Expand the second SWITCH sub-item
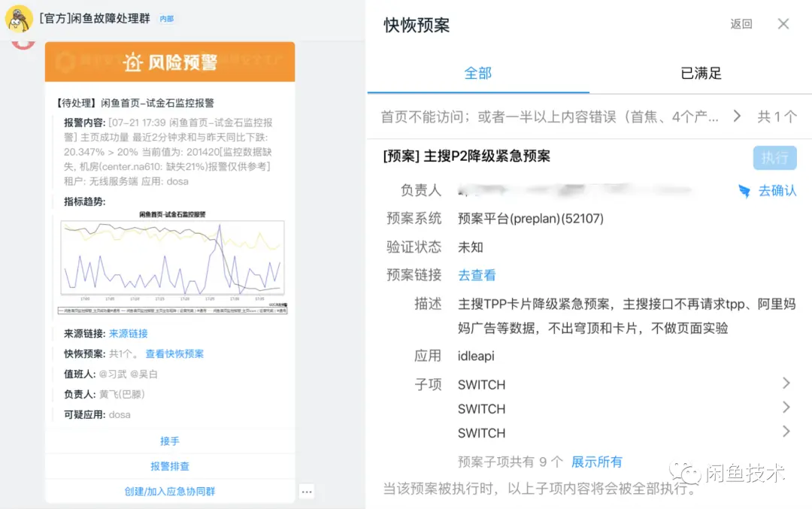 pyautogui.click(x=786, y=407)
